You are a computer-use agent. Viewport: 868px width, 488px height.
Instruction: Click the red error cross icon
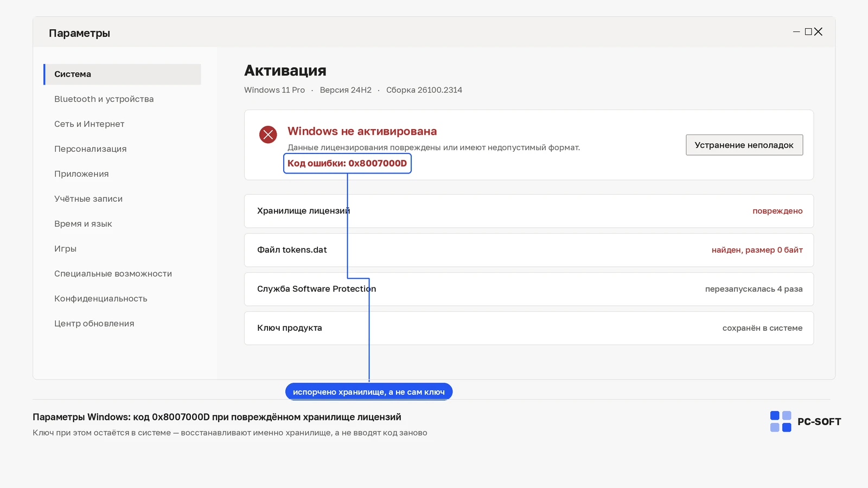pos(268,134)
